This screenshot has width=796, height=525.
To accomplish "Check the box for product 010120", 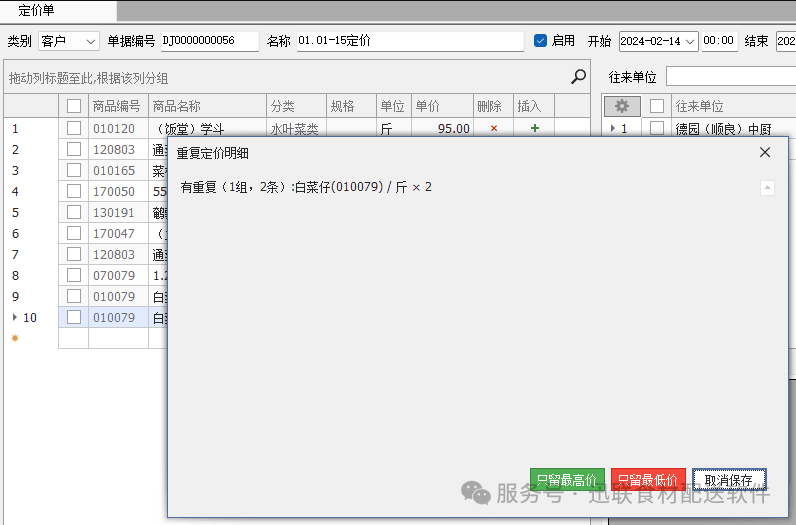I will [74, 128].
